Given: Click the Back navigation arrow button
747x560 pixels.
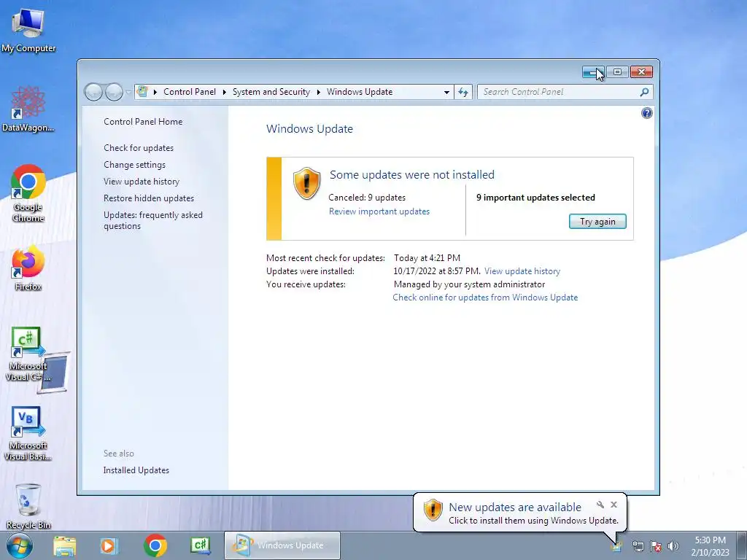Looking at the screenshot, I should click(x=94, y=92).
